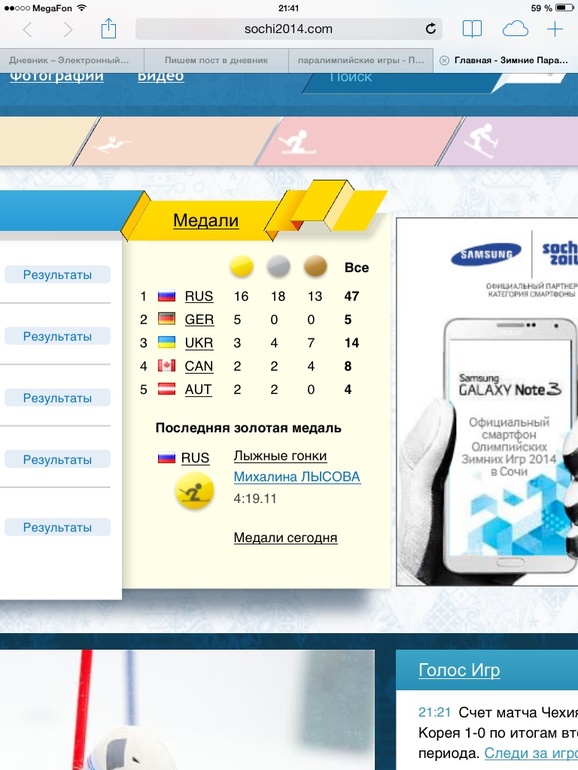Click the Медали сегодня link
The image size is (578, 770).
click(x=285, y=538)
